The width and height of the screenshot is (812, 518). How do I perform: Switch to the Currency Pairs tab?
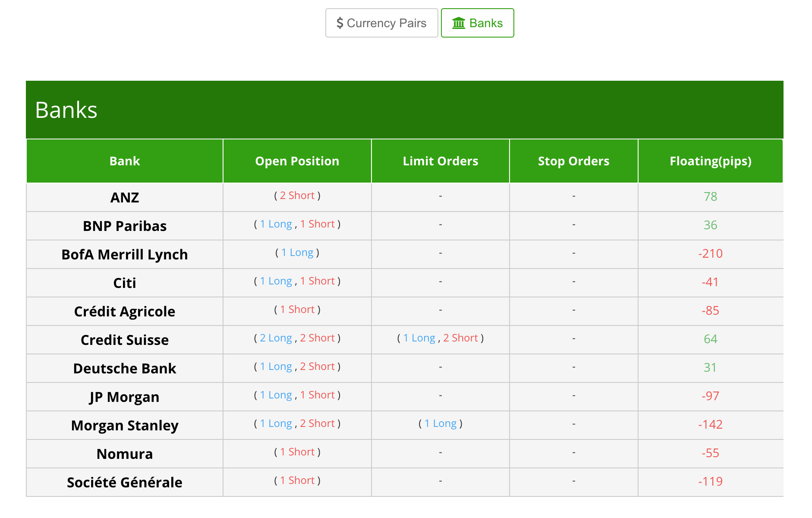click(381, 23)
